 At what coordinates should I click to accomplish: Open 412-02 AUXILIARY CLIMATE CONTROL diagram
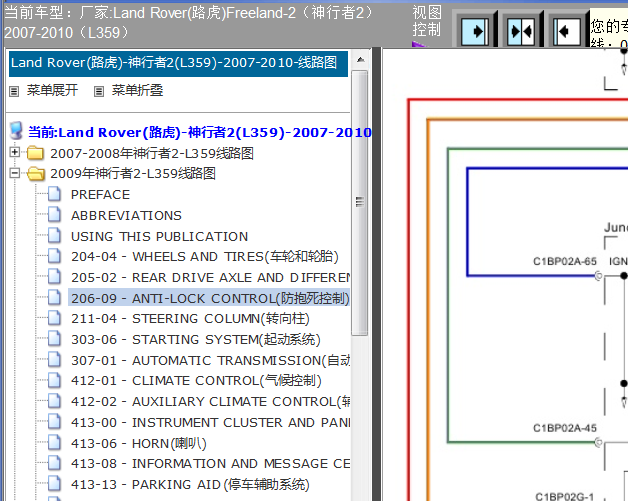(210, 401)
